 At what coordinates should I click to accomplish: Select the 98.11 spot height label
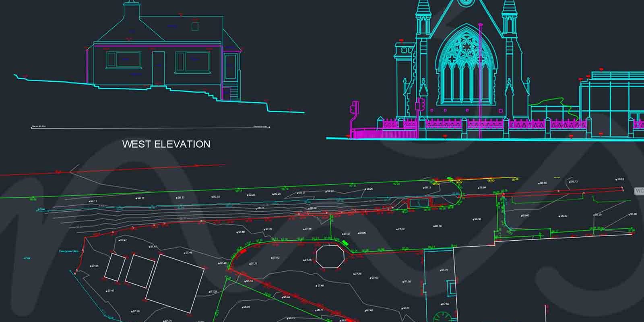tap(93, 201)
